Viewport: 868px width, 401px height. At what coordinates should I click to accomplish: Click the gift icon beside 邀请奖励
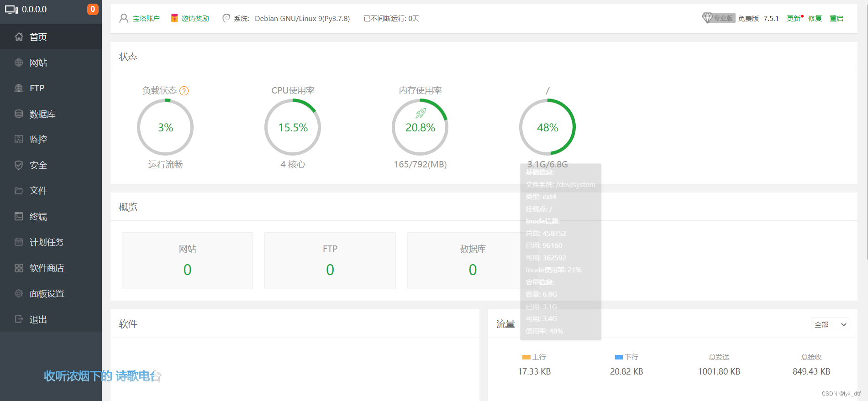pyautogui.click(x=174, y=18)
